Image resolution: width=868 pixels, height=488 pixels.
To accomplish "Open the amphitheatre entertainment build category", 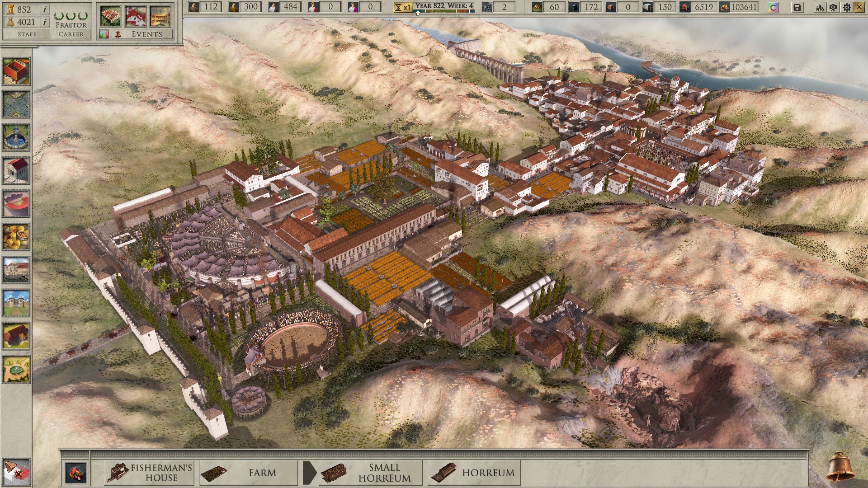I will pyautogui.click(x=16, y=204).
